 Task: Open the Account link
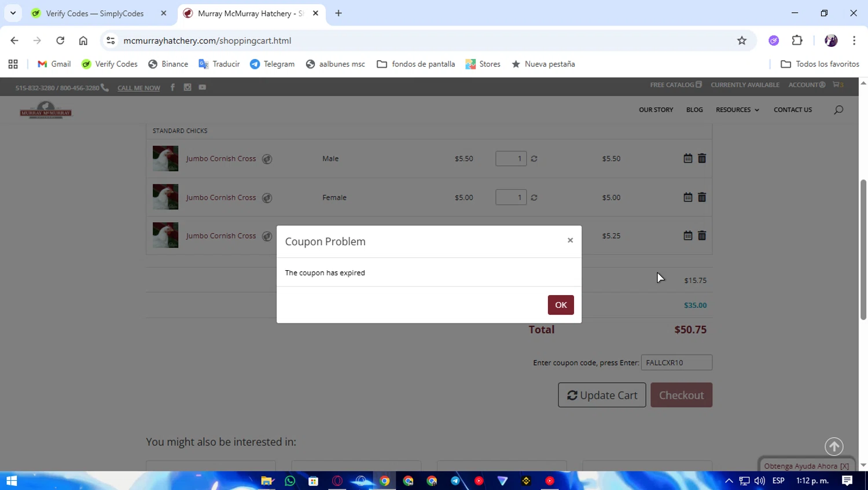(807, 85)
